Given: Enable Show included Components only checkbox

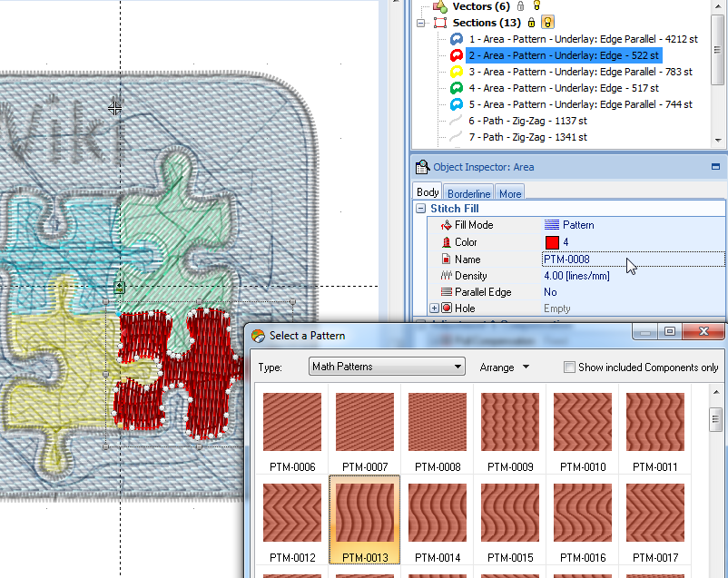Looking at the screenshot, I should pyautogui.click(x=569, y=367).
